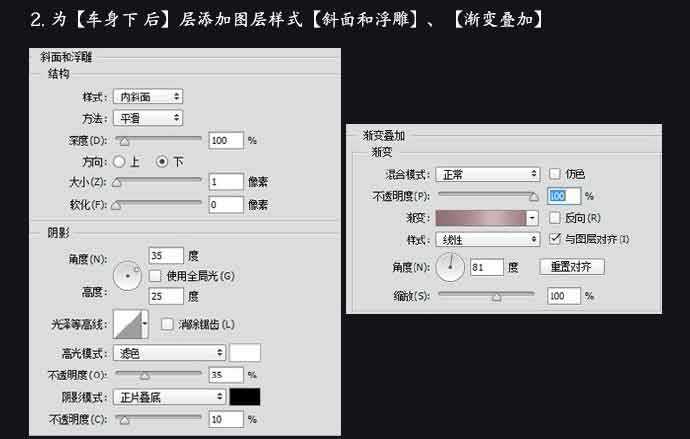Viewport: 690px width, 439px height.
Task: Click the white highlight color swatch
Action: [x=245, y=352]
